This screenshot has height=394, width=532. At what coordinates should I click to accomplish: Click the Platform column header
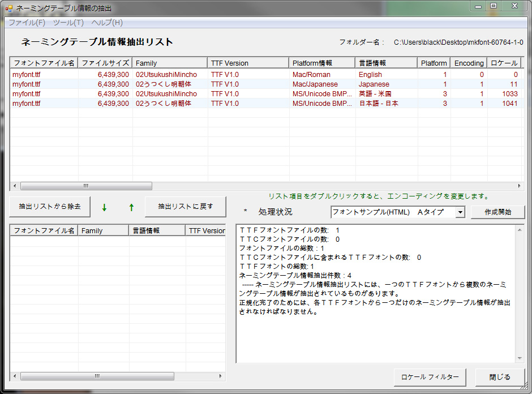coord(434,63)
